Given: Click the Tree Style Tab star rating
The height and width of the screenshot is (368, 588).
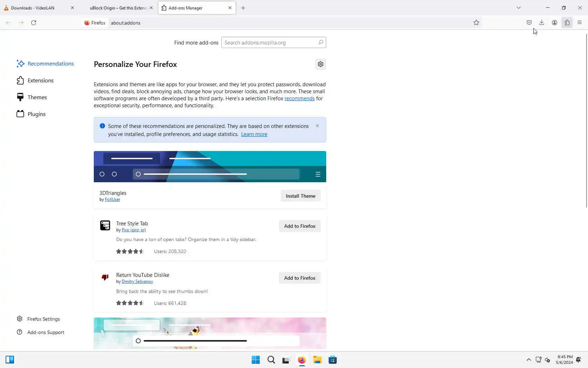Looking at the screenshot, I should [x=130, y=251].
